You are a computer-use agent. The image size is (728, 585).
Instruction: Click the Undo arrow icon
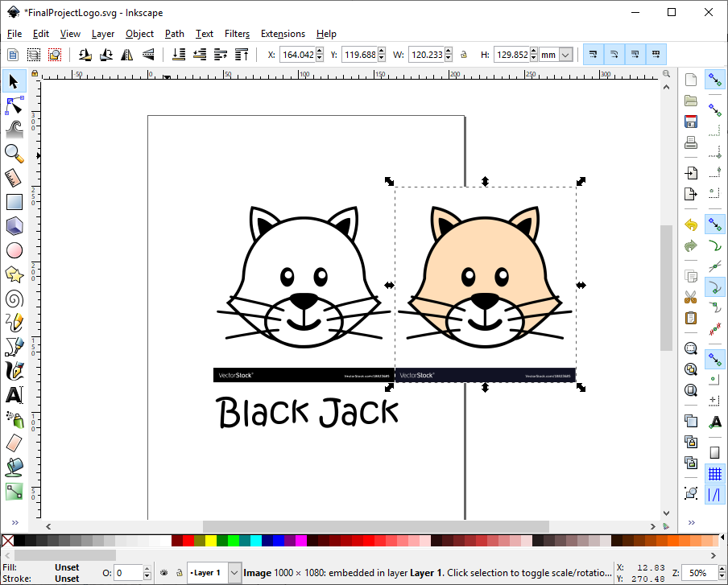(691, 225)
